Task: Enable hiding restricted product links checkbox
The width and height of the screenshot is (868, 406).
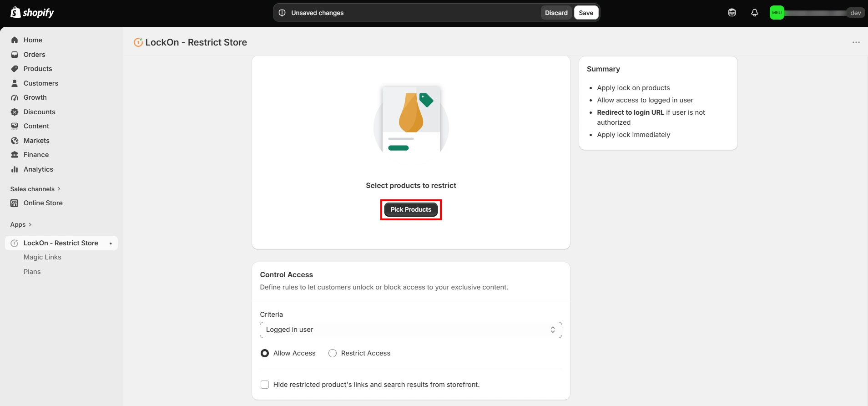Action: click(265, 385)
